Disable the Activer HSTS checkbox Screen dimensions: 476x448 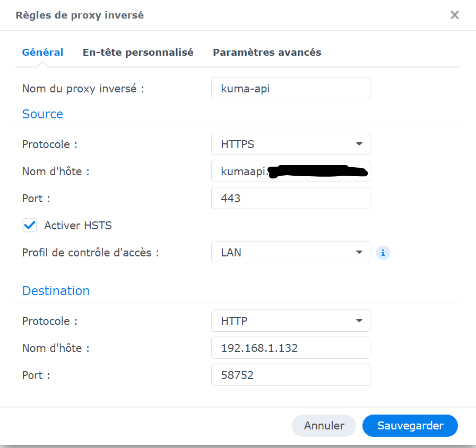coord(30,225)
